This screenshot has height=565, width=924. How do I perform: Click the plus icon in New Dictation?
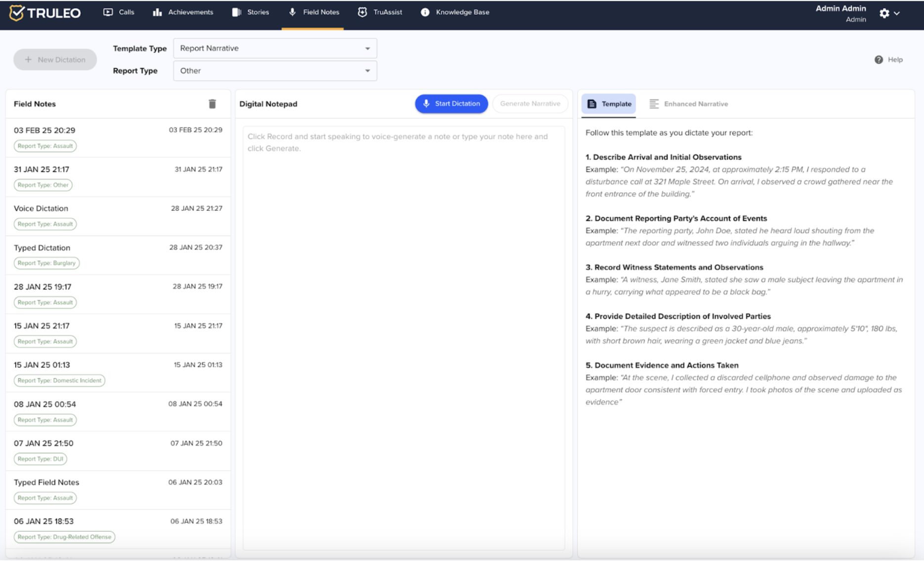pyautogui.click(x=28, y=60)
